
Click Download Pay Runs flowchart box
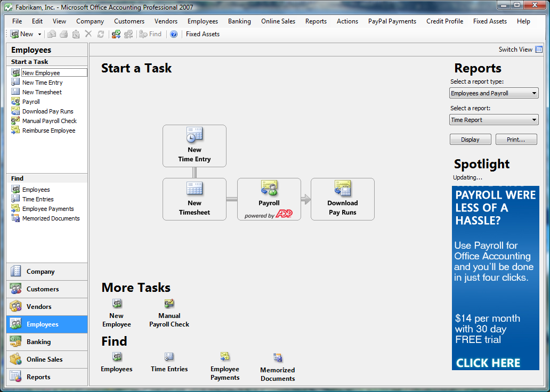342,199
